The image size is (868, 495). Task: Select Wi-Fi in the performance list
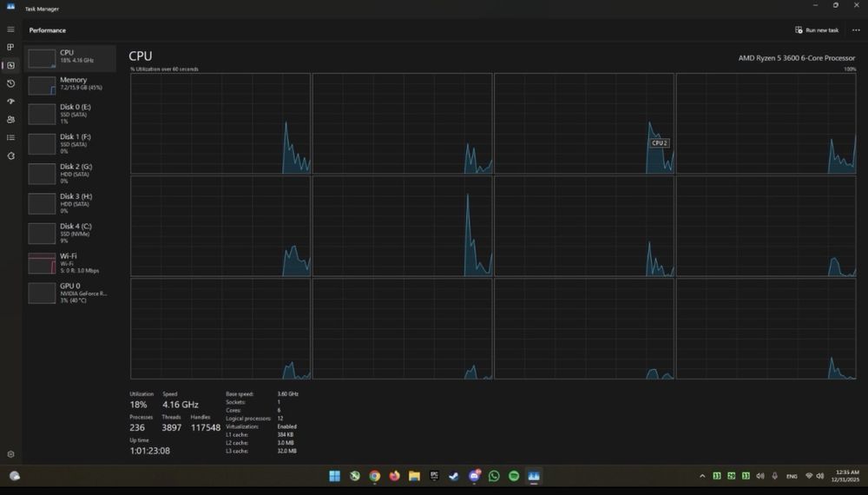click(x=70, y=263)
